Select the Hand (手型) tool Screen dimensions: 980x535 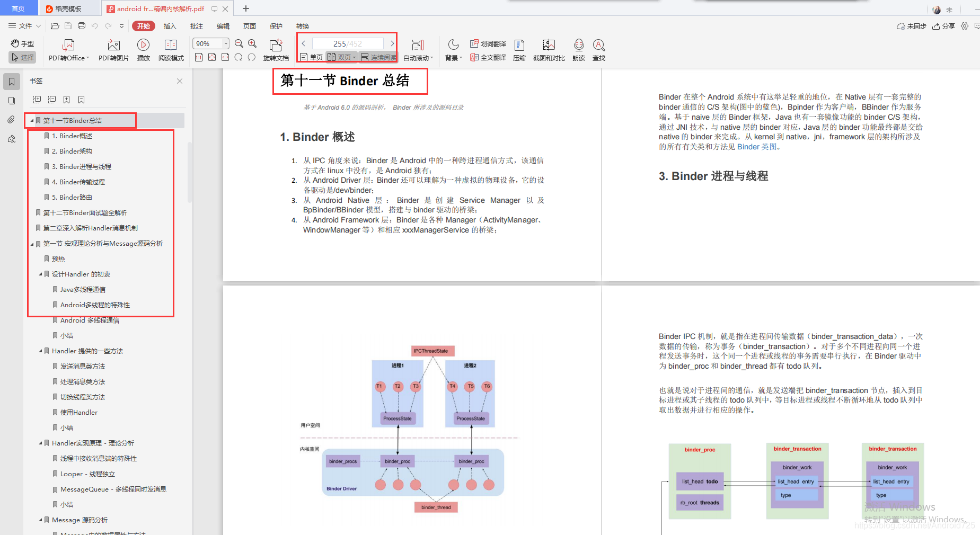(22, 43)
